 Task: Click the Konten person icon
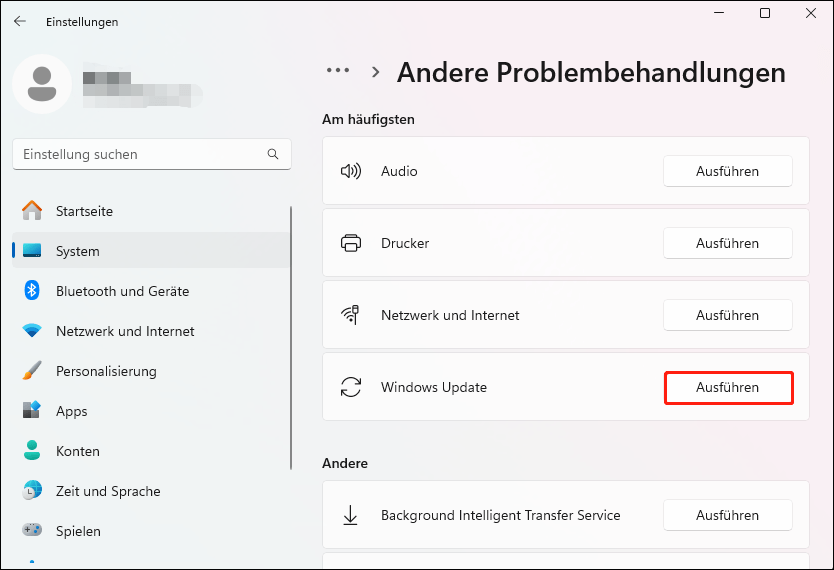coord(32,450)
